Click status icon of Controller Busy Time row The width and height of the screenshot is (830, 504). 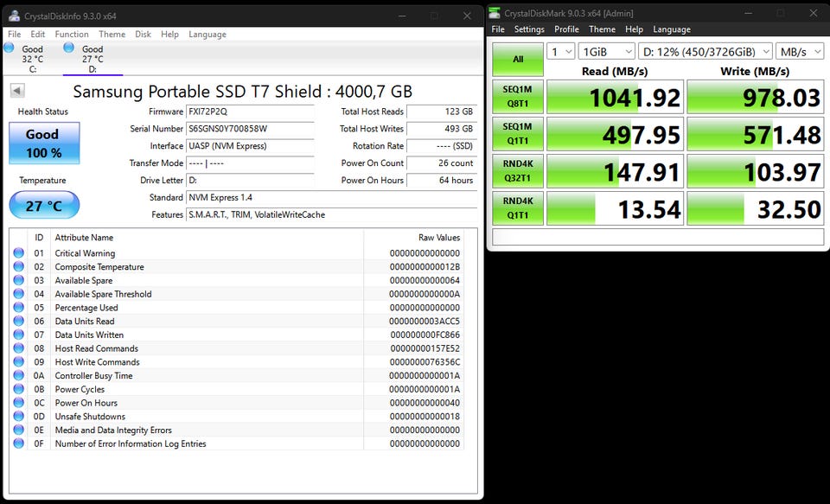(18, 375)
